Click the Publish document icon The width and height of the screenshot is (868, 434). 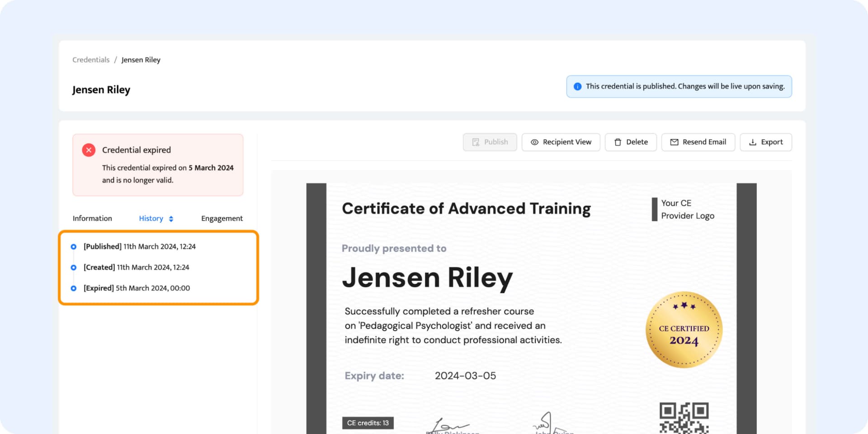point(476,142)
